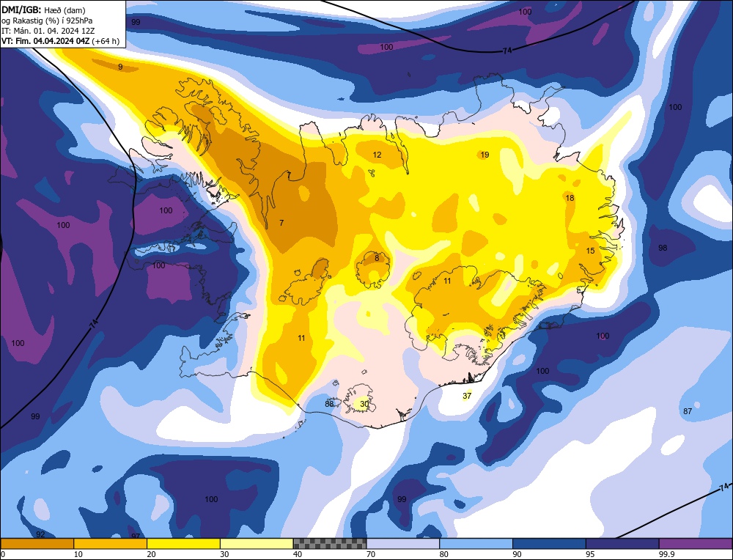The width and height of the screenshot is (733, 560).
Task: Click the orange 10–20 legend swatch
Action: (x=111, y=544)
